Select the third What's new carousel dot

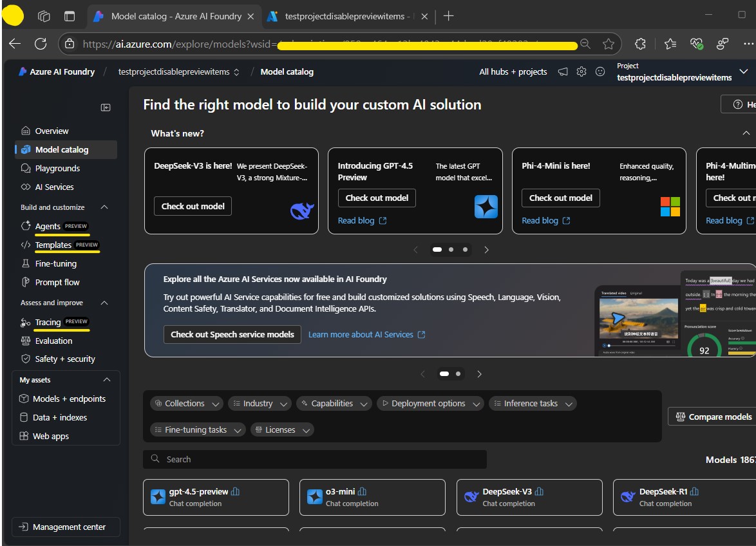pos(465,250)
